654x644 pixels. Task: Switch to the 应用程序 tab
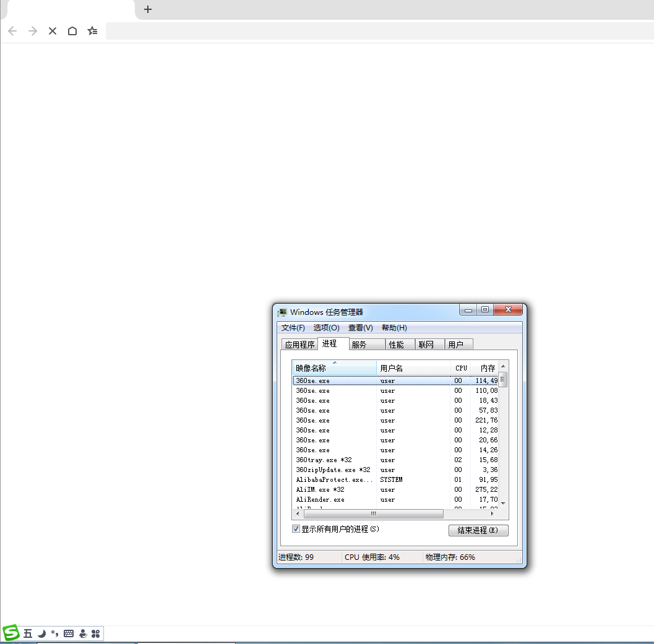pyautogui.click(x=299, y=345)
